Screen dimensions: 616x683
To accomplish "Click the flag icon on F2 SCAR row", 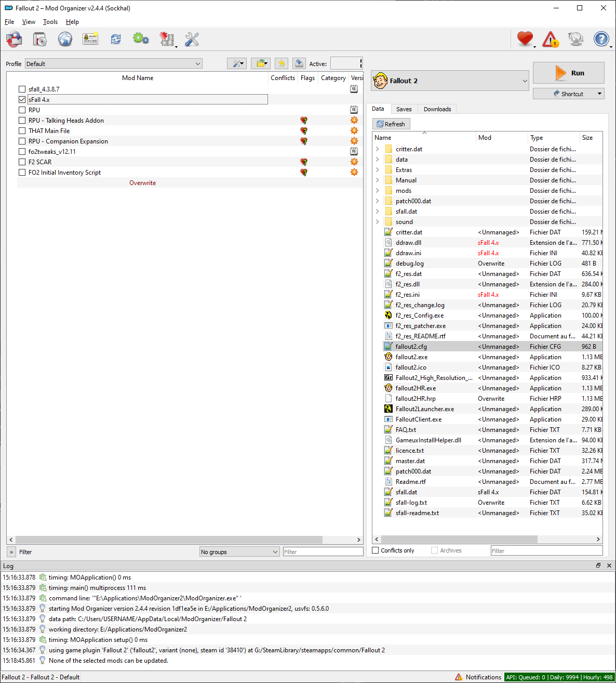I will [x=304, y=162].
